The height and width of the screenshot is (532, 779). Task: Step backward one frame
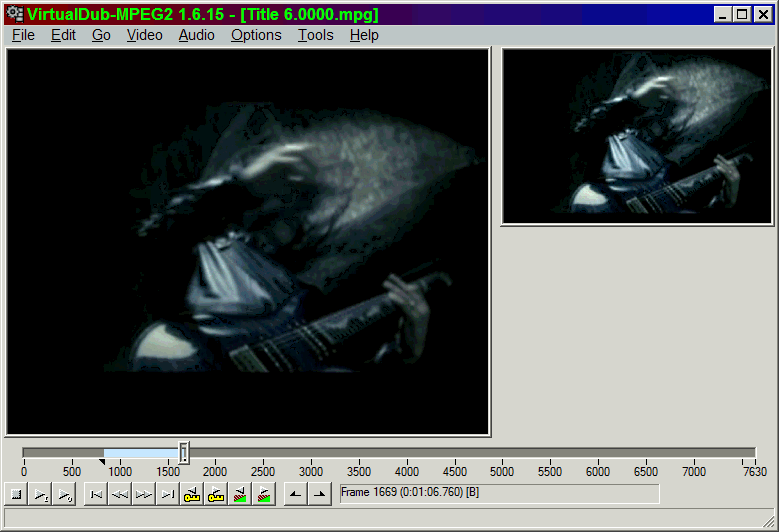(x=120, y=494)
